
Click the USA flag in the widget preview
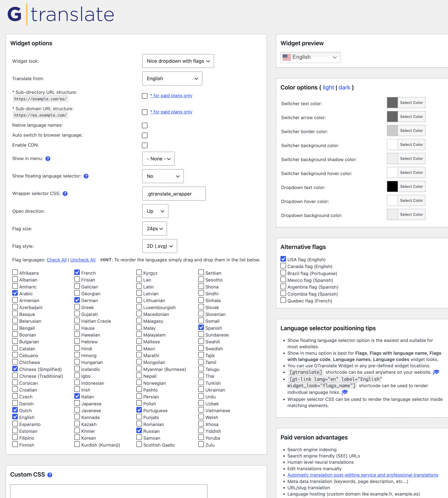[x=287, y=57]
